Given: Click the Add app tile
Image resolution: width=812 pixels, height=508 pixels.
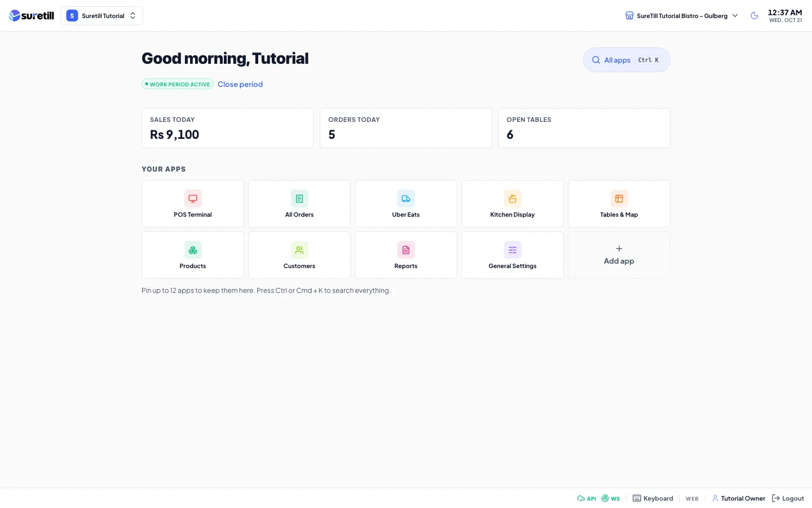Looking at the screenshot, I should [619, 255].
